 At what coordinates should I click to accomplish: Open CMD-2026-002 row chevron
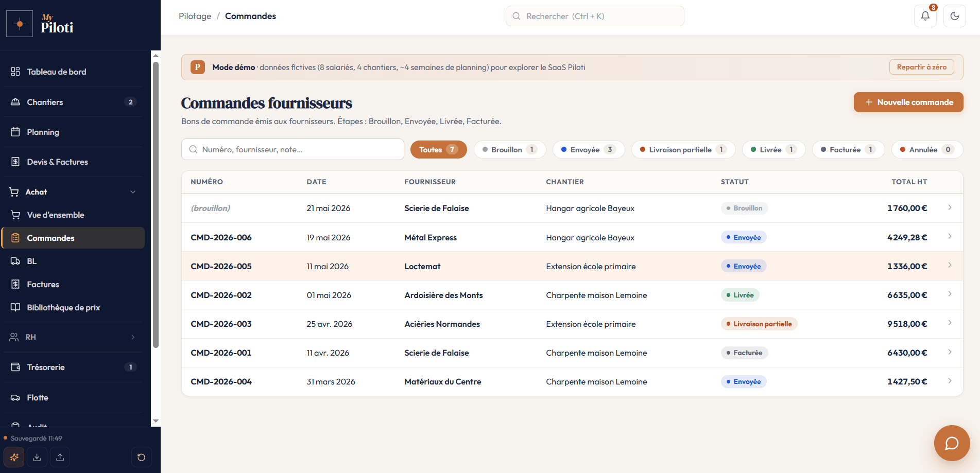(950, 294)
